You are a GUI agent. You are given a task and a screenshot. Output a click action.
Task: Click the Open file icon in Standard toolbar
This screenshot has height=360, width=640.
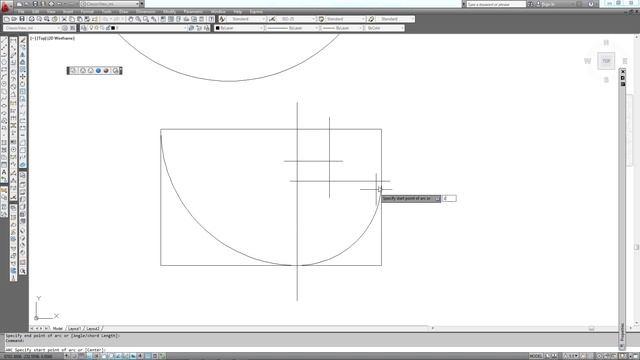point(14,19)
